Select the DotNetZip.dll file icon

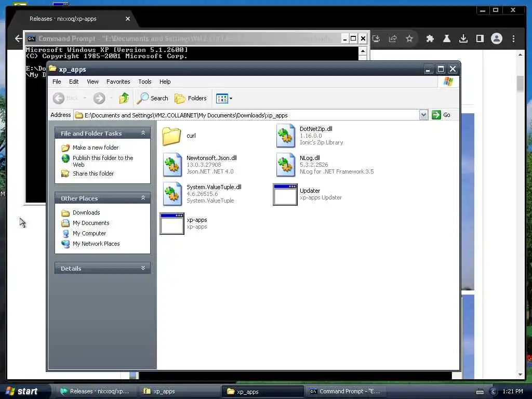(285, 136)
